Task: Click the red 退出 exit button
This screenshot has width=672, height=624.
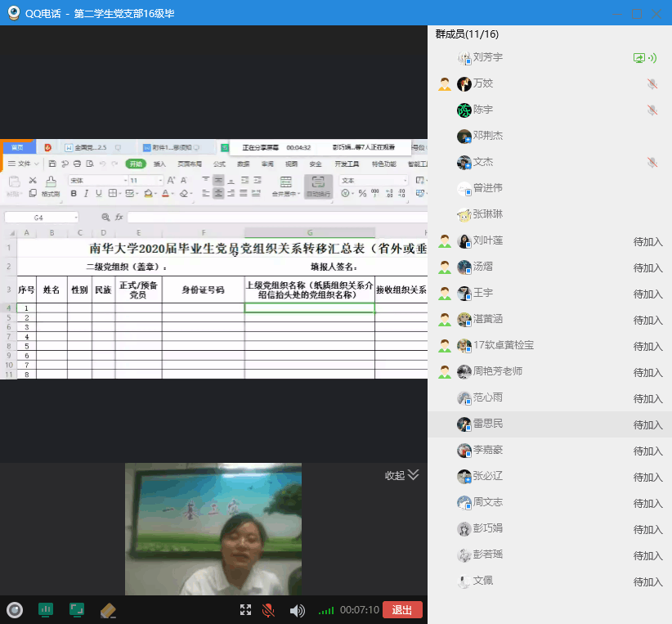Action: click(402, 610)
